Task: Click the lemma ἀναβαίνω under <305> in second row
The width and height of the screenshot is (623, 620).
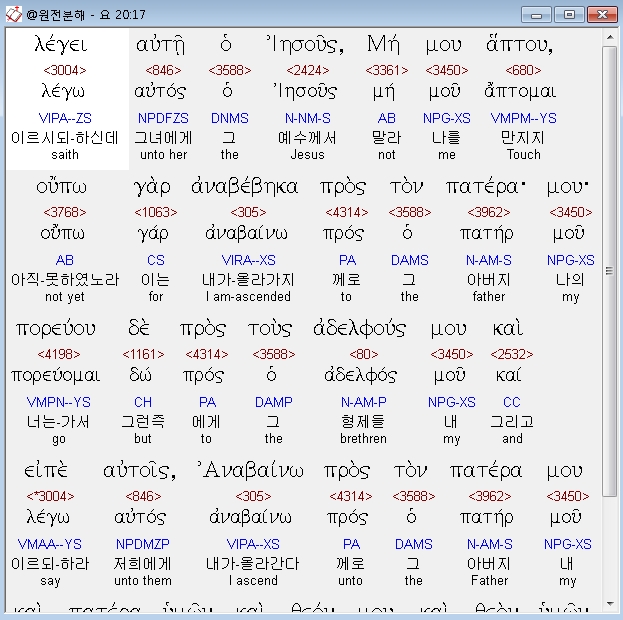Action: pos(246,233)
